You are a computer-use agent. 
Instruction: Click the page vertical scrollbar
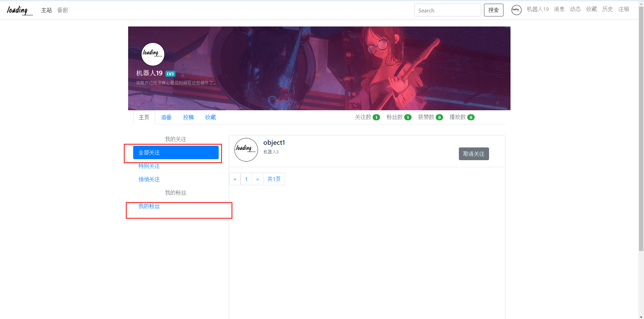[641, 129]
